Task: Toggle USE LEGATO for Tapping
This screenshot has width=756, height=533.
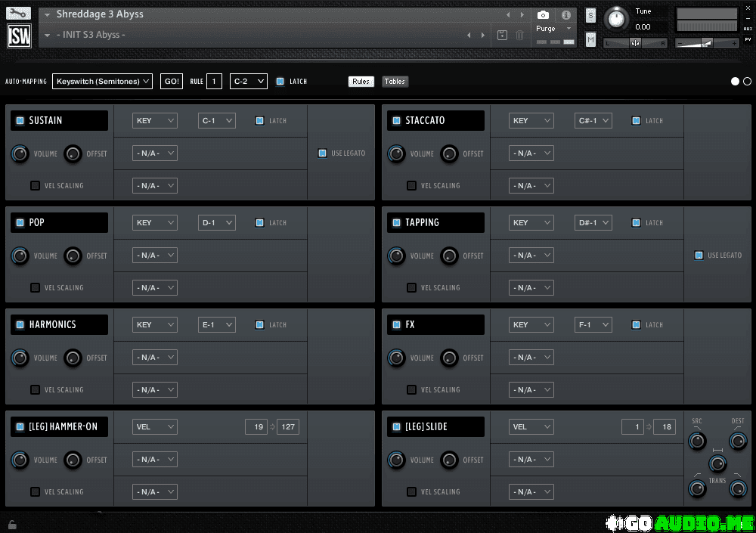Action: 699,256
